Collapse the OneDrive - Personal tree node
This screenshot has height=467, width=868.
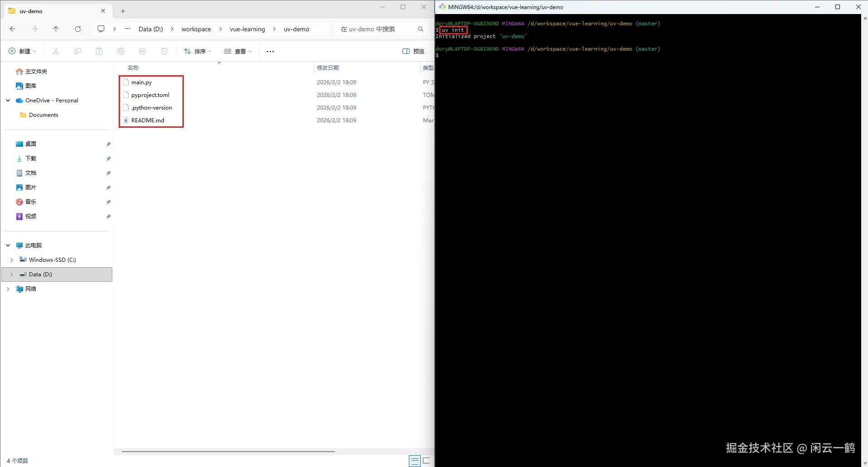coord(8,101)
